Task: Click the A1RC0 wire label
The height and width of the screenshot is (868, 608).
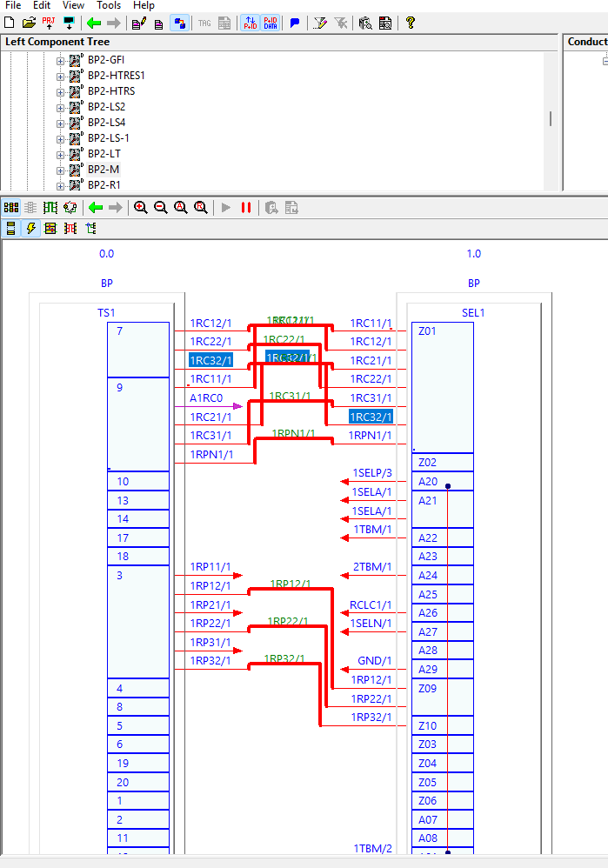Action: tap(206, 398)
